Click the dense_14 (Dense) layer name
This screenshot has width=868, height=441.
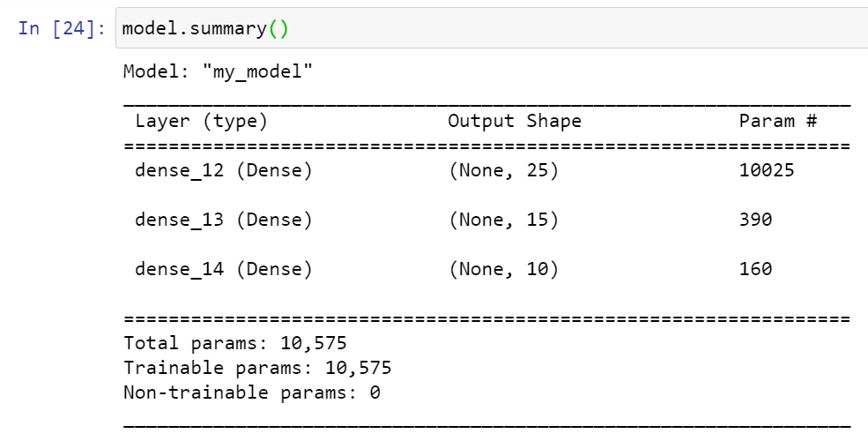click(223, 269)
